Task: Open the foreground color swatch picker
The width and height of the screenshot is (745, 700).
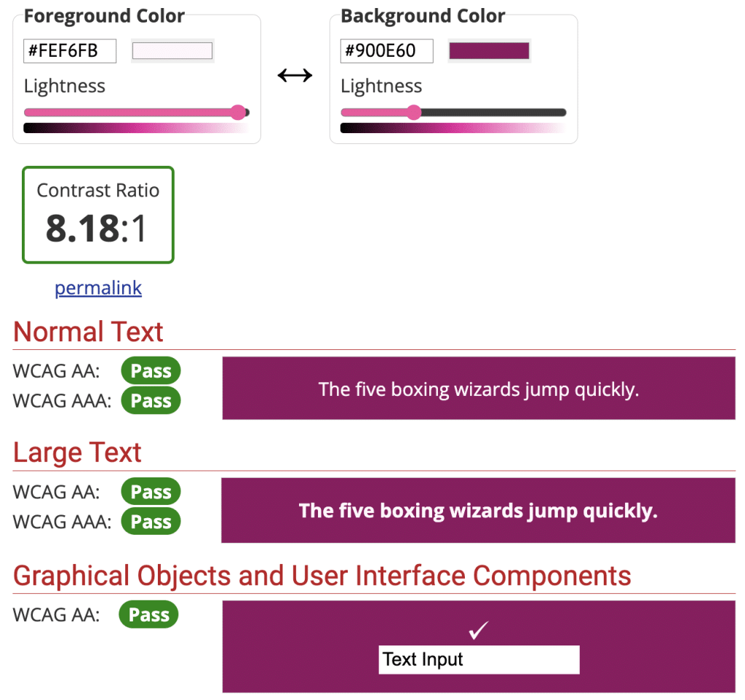Action: click(172, 51)
